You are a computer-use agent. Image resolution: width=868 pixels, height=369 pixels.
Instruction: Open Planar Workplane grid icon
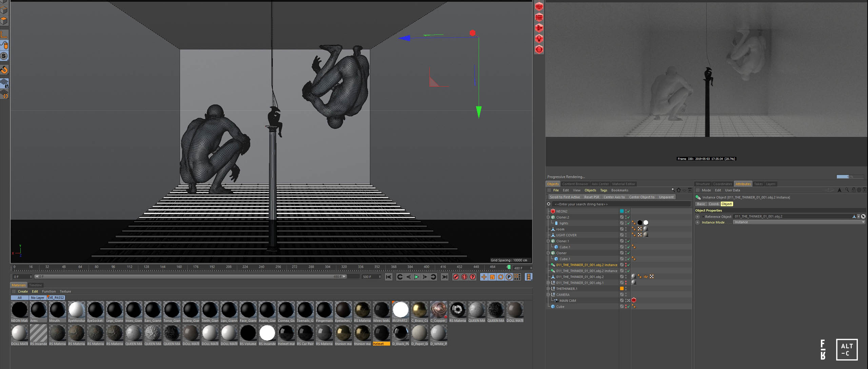4,94
